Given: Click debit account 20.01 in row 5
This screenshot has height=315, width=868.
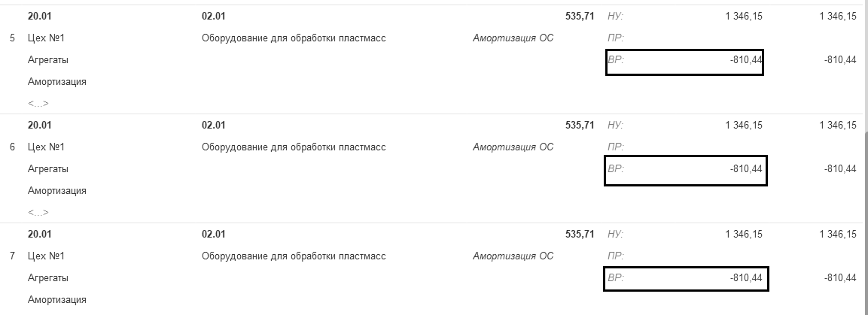Looking at the screenshot, I should [x=38, y=16].
